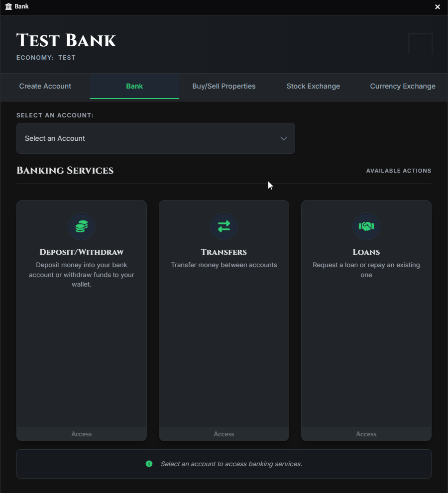Close the Bank window

pyautogui.click(x=438, y=7)
